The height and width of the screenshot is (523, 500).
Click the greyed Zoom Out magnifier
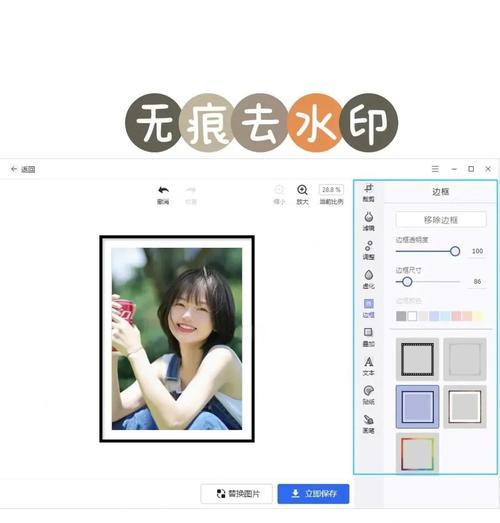[279, 190]
